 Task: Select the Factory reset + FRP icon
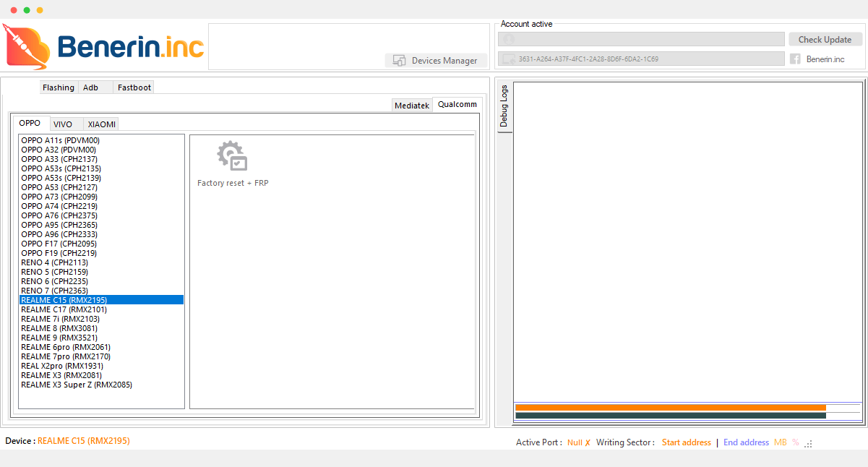tap(231, 155)
